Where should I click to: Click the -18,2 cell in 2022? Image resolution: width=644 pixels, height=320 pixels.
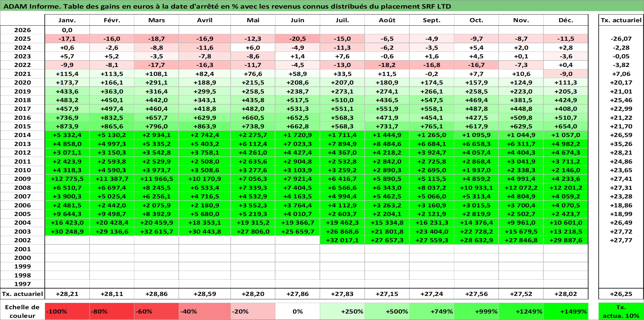click(387, 65)
